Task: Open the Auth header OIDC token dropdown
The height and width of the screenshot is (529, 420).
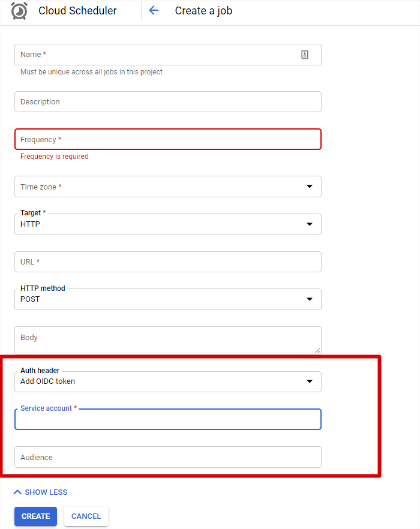Action: [167, 381]
